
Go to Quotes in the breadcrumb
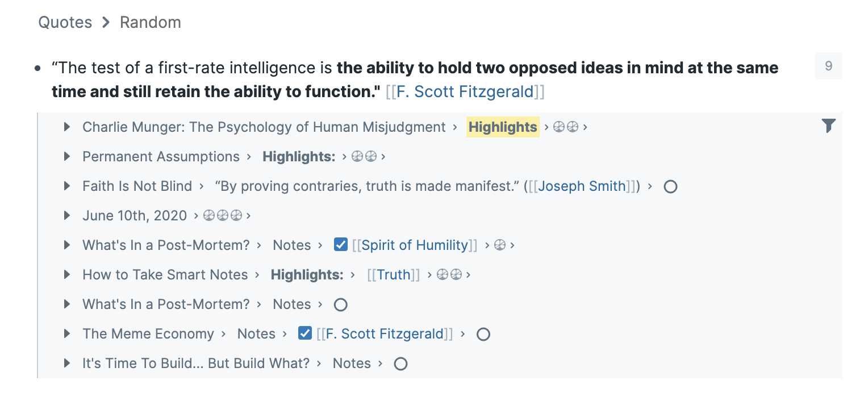[x=65, y=22]
